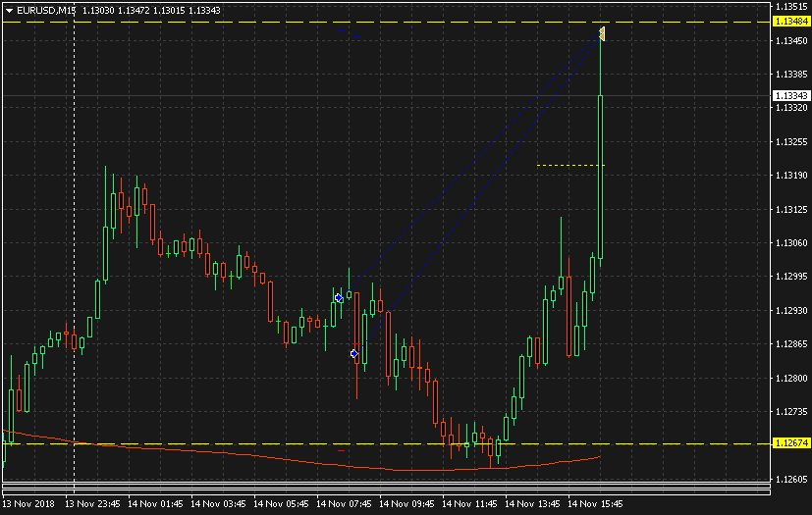The height and width of the screenshot is (515, 812).
Task: Click the 1.13060 price scale label
Action: pyautogui.click(x=790, y=242)
